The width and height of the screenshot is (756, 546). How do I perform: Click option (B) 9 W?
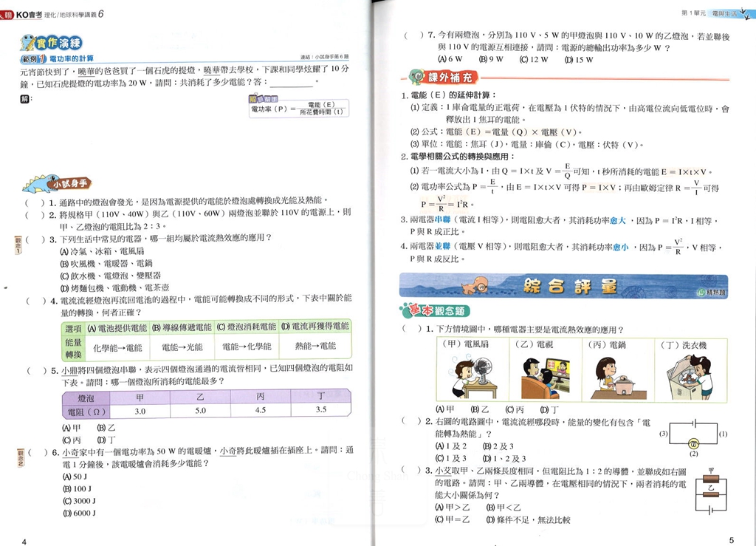click(x=491, y=59)
